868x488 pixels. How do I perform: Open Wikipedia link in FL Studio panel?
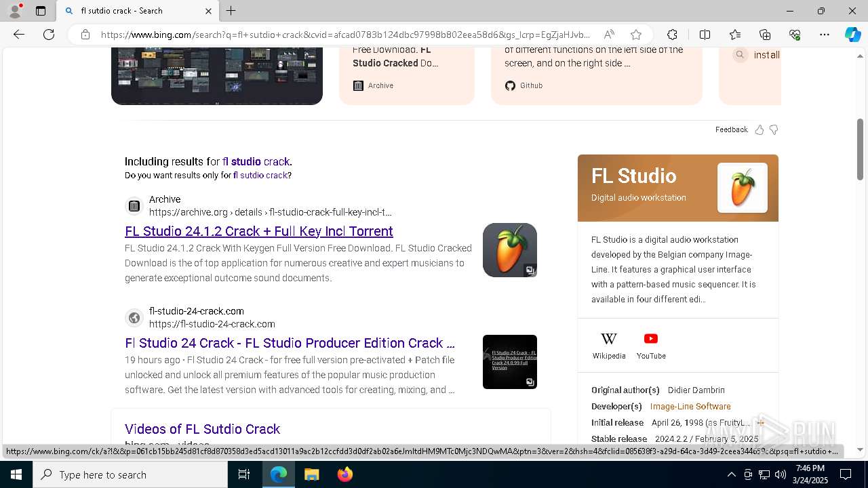[609, 346]
